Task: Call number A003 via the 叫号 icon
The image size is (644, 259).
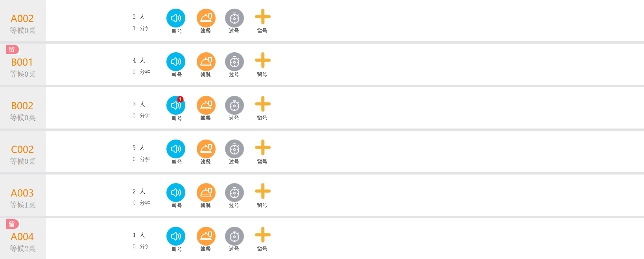Action: click(x=176, y=193)
